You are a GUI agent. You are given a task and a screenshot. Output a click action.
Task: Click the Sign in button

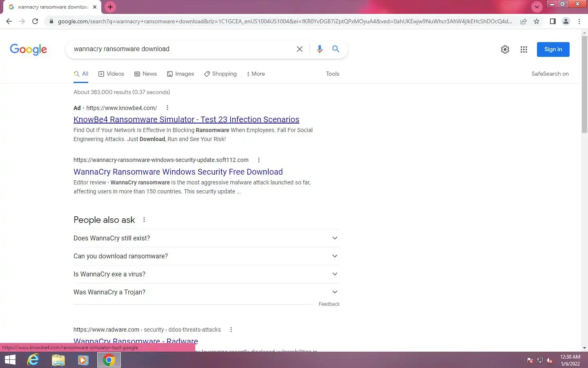tap(553, 49)
